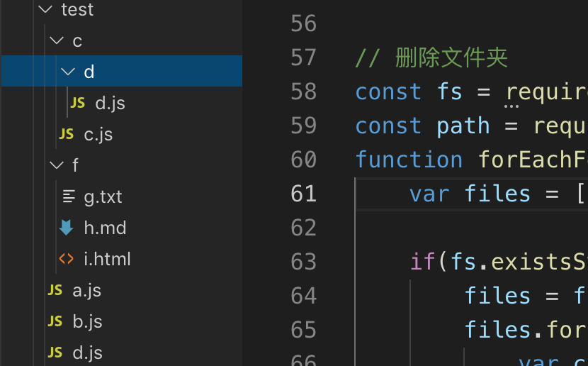Collapse the f folder chevron
Image resolution: width=588 pixels, height=366 pixels.
pyautogui.click(x=57, y=165)
